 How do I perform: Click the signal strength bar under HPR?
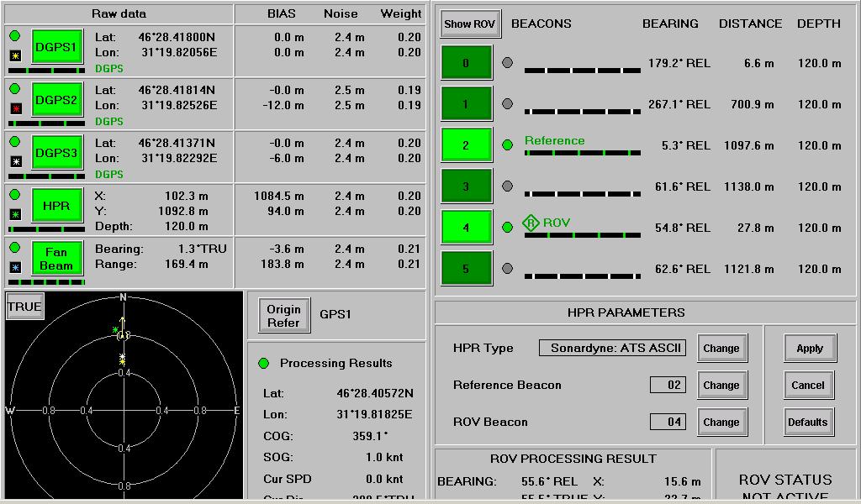click(x=46, y=229)
